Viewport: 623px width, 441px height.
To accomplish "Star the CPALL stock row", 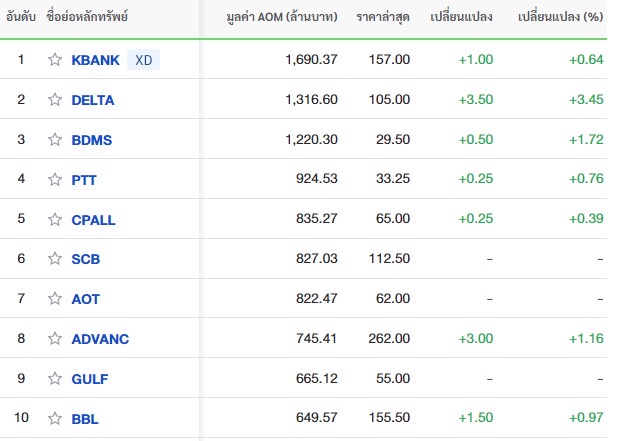I will coord(55,219).
